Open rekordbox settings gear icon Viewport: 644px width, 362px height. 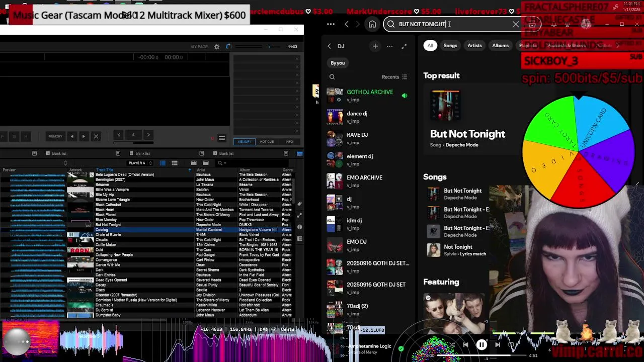pyautogui.click(x=217, y=47)
